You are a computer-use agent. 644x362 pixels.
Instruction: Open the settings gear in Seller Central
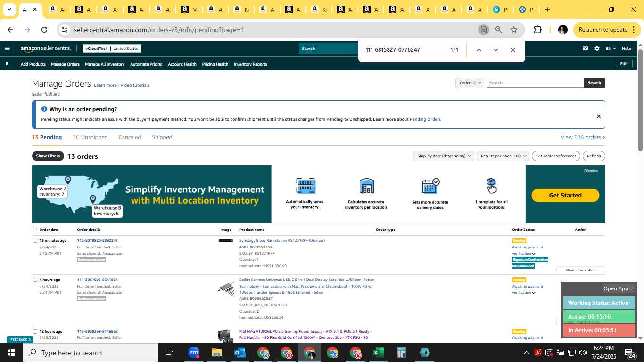click(597, 48)
